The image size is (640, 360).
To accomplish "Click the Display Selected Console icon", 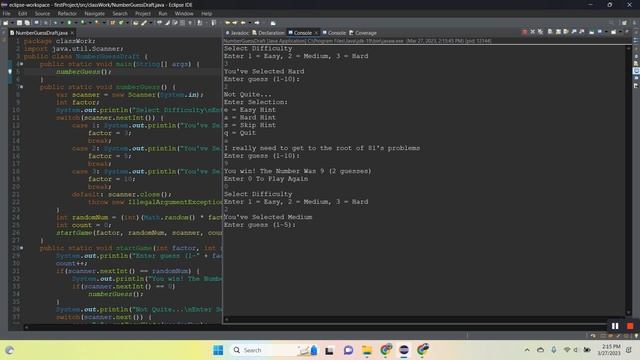I will click(x=599, y=31).
